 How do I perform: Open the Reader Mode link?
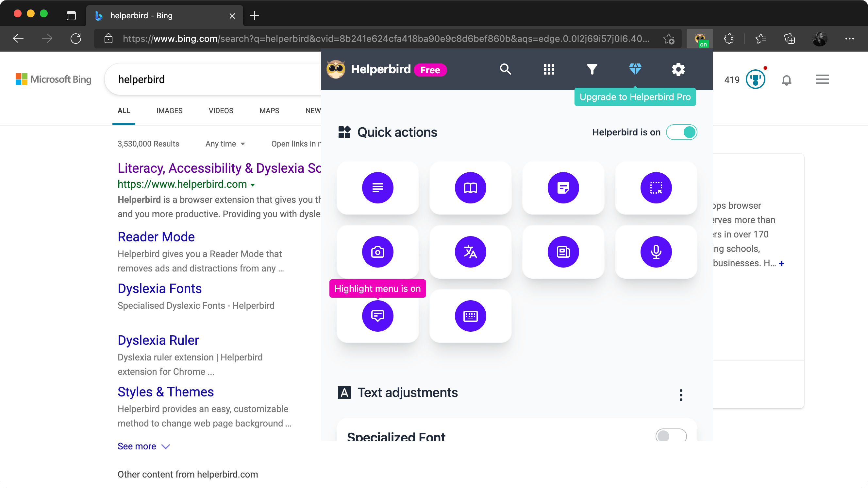click(156, 237)
